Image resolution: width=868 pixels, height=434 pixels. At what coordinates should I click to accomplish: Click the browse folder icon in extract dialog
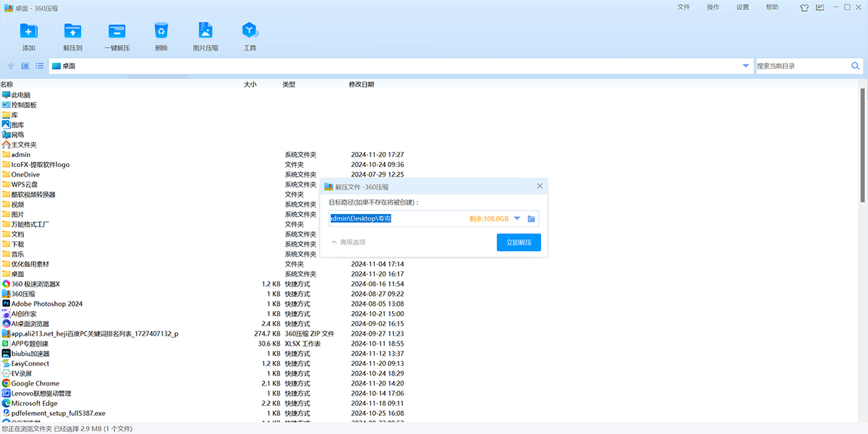coord(531,218)
